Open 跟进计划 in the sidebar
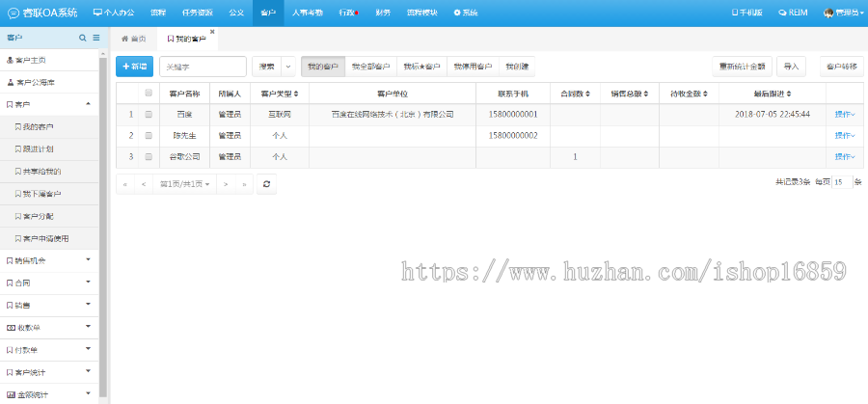The image size is (868, 404). tap(50, 148)
